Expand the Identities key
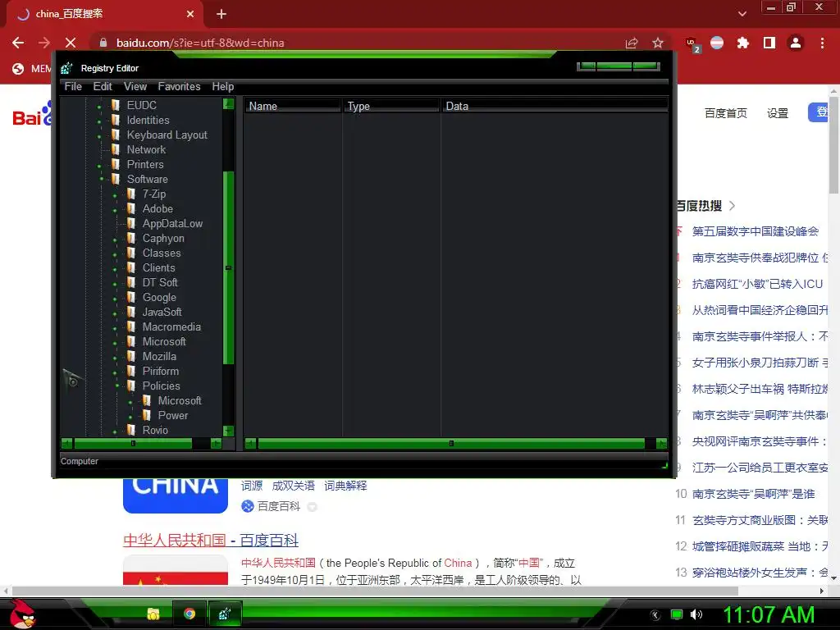The width and height of the screenshot is (840, 630). pyautogui.click(x=99, y=122)
